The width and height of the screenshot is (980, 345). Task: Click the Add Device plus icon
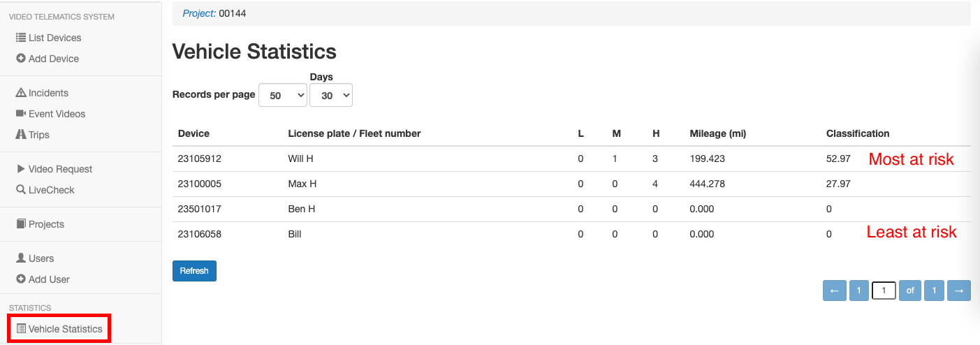click(x=21, y=59)
